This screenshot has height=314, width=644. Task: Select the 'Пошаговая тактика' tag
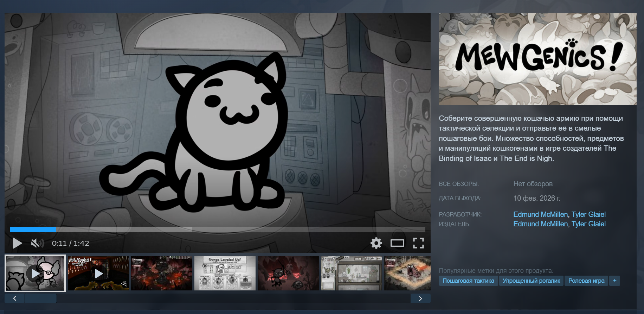tap(468, 281)
